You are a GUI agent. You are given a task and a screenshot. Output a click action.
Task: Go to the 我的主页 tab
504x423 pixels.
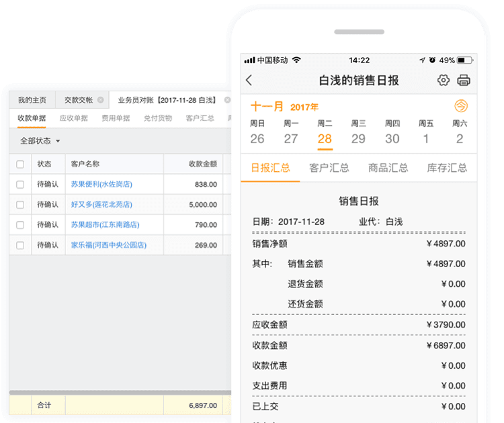point(32,100)
